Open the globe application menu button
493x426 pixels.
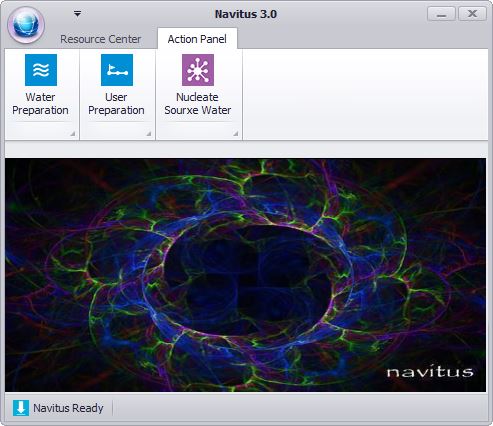click(x=26, y=25)
